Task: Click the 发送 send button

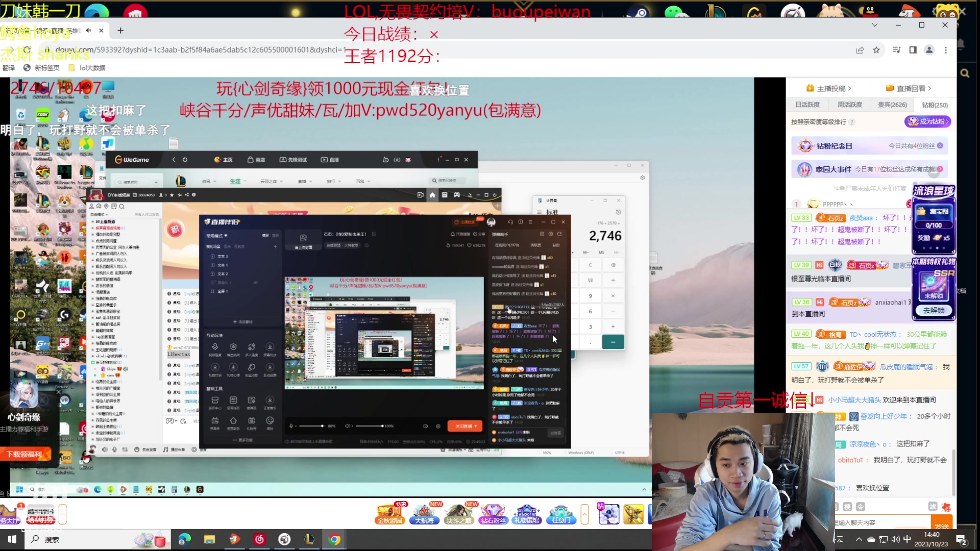Action: click(942, 525)
